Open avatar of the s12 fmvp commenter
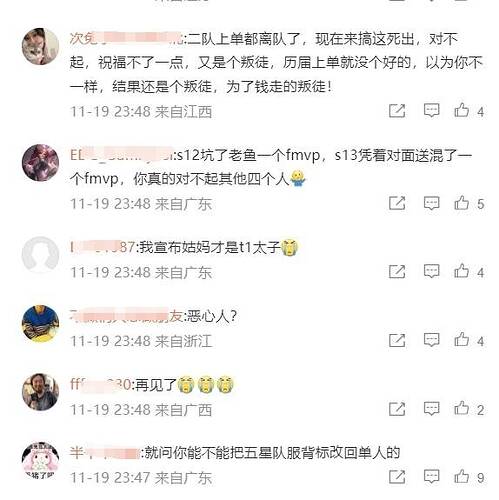 coord(40,163)
